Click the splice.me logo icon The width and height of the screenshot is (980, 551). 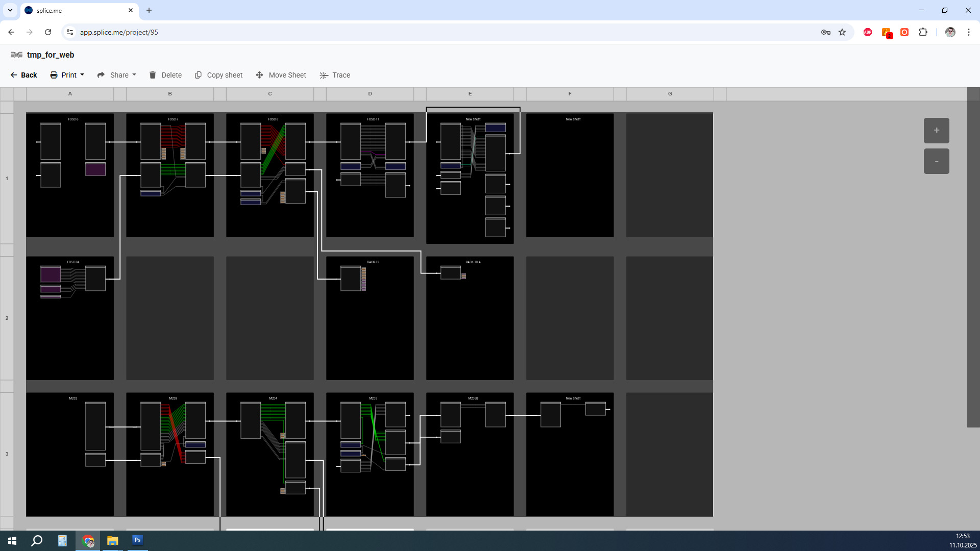16,55
